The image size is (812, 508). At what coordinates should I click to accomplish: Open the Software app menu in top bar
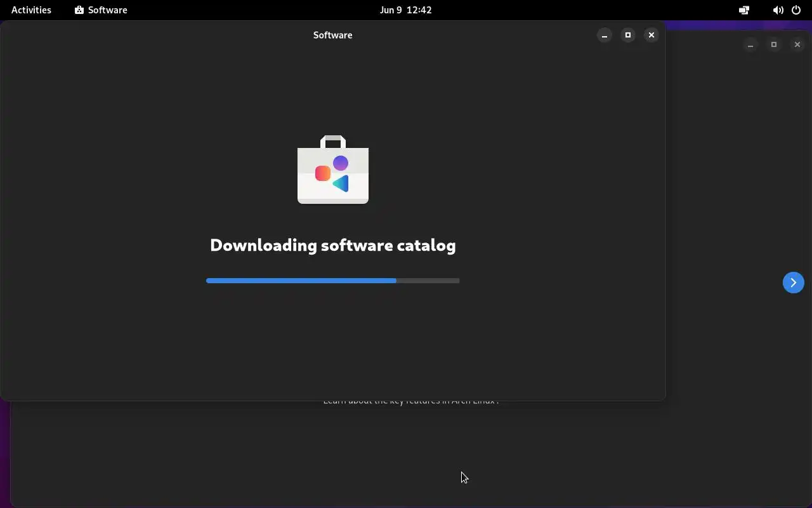[x=101, y=10]
